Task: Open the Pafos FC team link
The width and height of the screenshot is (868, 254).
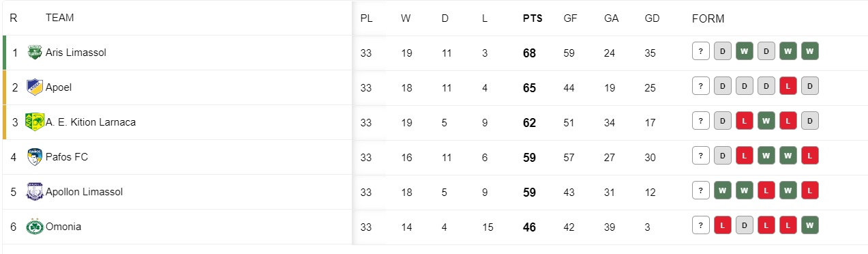Action: coord(67,157)
